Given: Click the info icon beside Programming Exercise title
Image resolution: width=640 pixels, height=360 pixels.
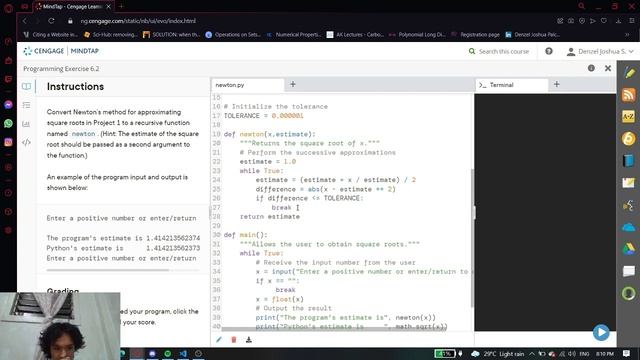Looking at the screenshot, I should point(591,68).
